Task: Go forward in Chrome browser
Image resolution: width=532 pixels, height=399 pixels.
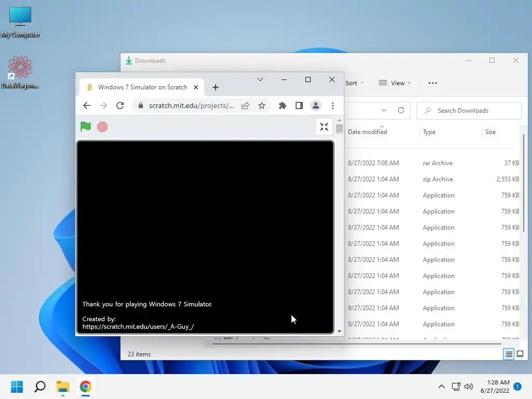Action: pos(103,105)
